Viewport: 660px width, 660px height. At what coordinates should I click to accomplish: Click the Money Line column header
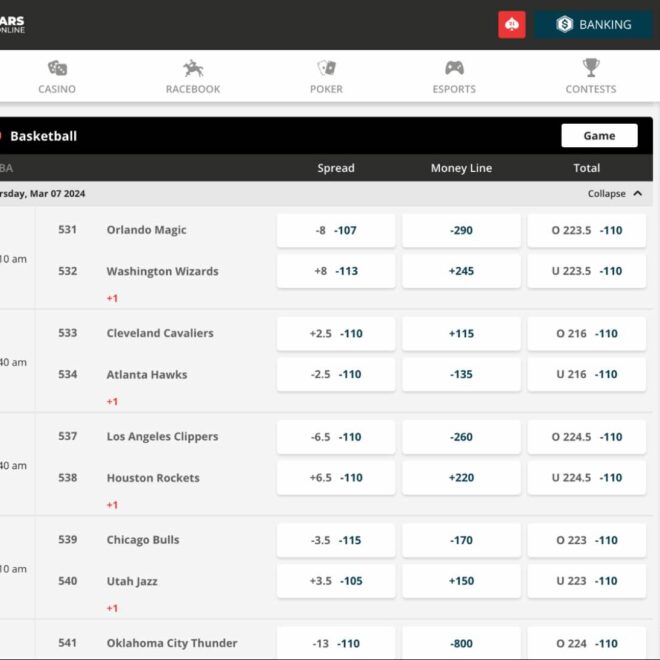click(x=461, y=168)
